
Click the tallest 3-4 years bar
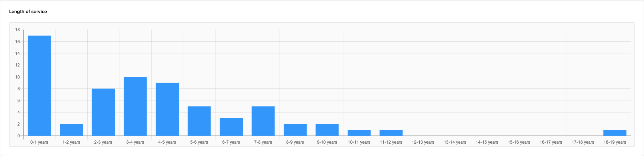[x=135, y=106]
